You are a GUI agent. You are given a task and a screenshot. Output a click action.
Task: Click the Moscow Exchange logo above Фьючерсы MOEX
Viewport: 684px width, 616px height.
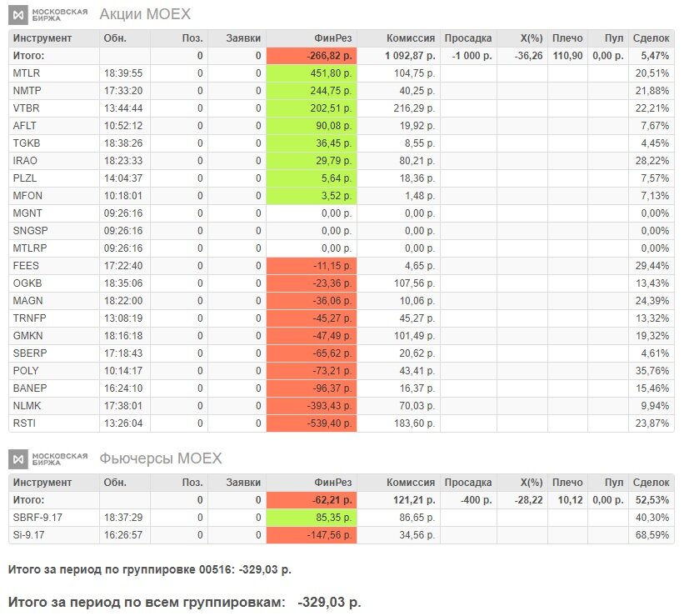point(48,458)
